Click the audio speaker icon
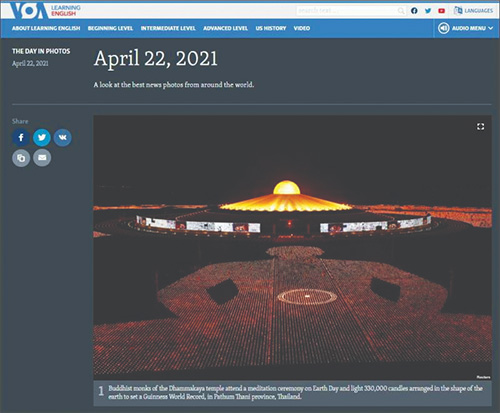This screenshot has width=500, height=413. [444, 28]
